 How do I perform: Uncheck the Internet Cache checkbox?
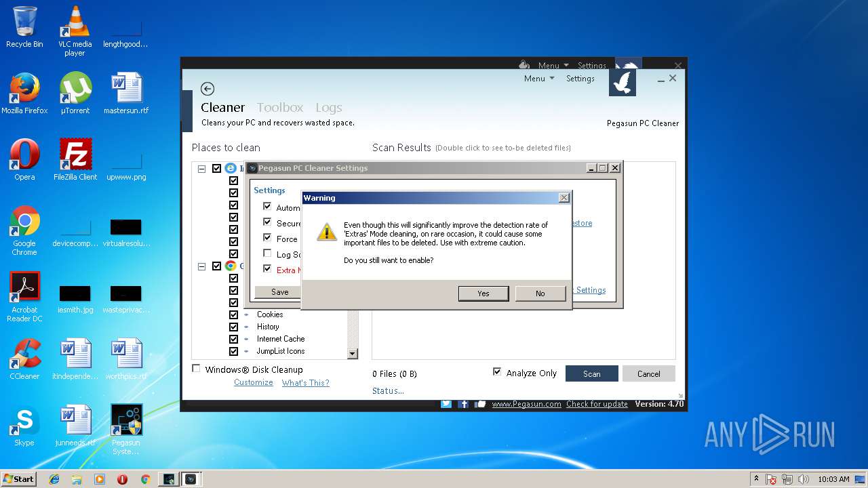[233, 339]
